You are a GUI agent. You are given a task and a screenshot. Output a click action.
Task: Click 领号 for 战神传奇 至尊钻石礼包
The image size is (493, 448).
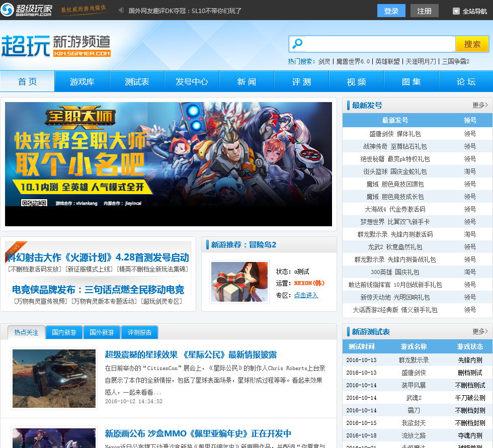(x=470, y=146)
